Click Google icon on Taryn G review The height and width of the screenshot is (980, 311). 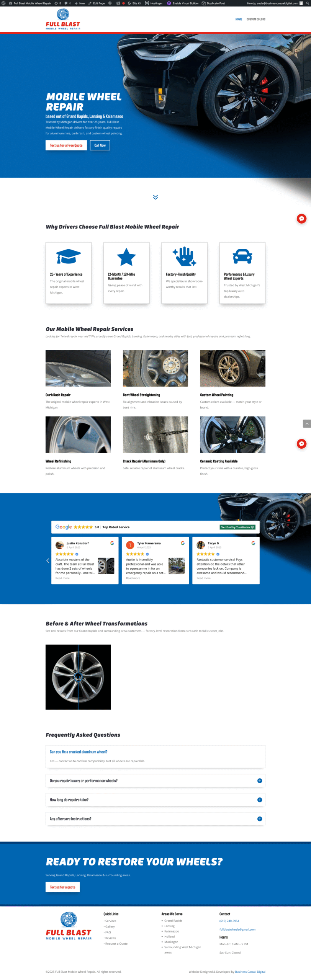(253, 543)
